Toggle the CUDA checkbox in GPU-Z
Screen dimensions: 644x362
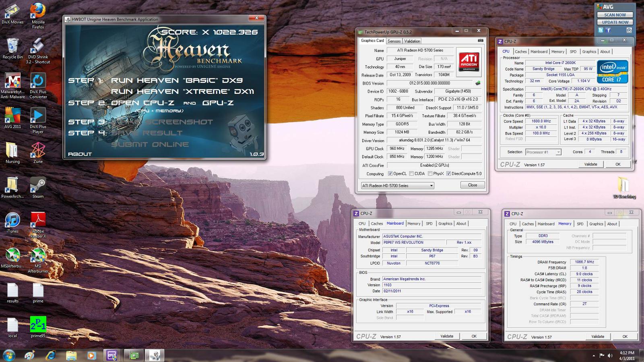411,174
